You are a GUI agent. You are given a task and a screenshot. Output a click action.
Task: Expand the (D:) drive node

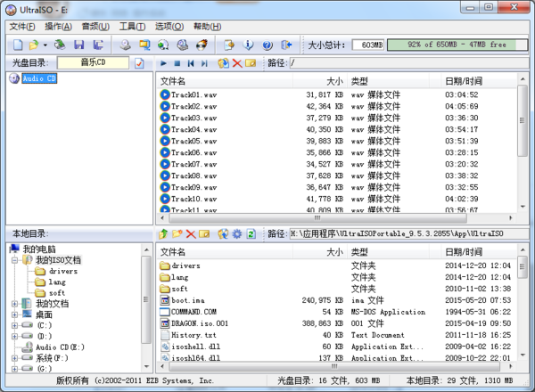click(x=14, y=337)
